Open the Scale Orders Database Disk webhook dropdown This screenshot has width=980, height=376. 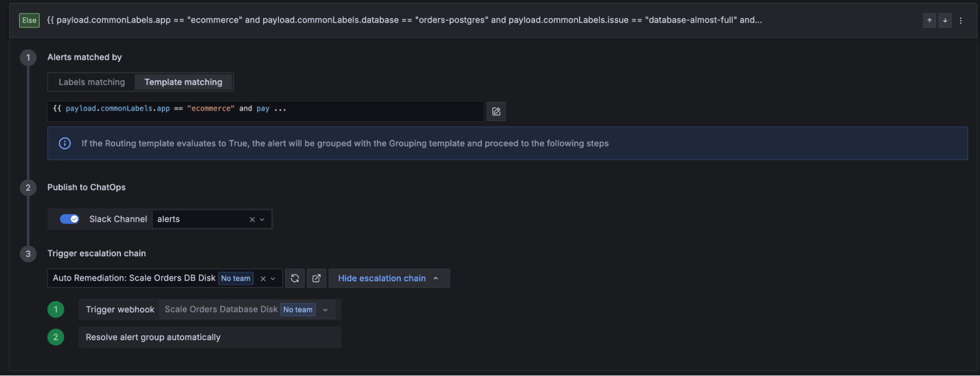point(325,309)
